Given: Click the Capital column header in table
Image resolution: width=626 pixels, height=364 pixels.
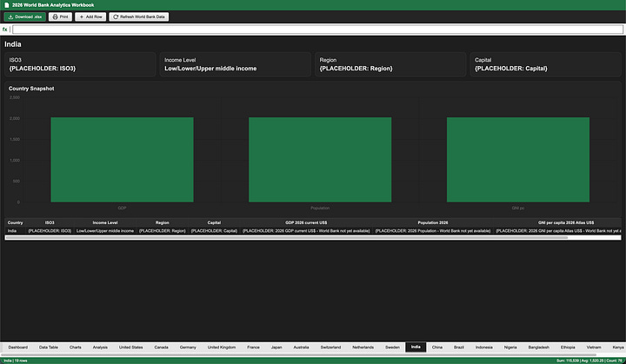Looking at the screenshot, I should coord(214,222).
